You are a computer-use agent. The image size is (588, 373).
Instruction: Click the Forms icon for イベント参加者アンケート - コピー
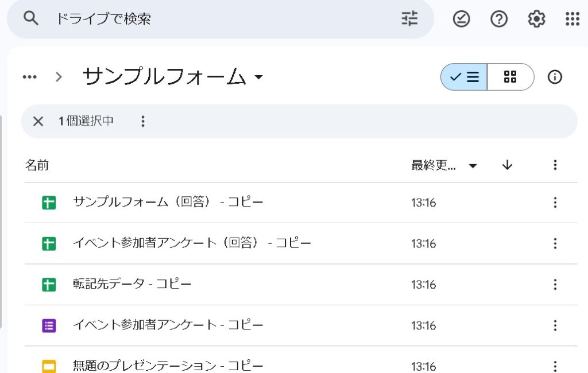point(49,325)
